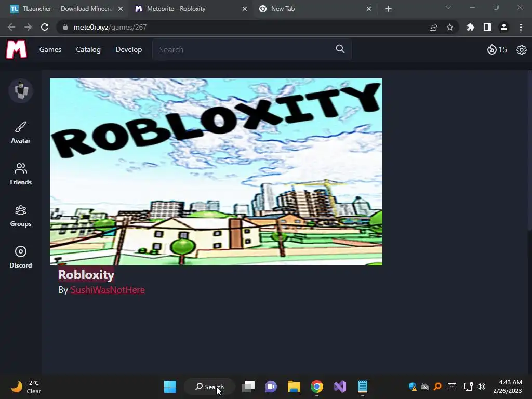Go forward to the next page
The image size is (532, 399).
pos(28,27)
